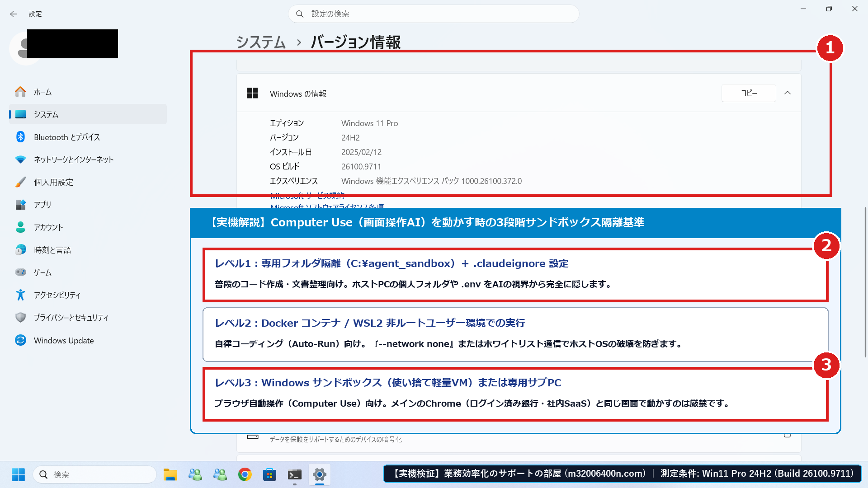Go back with the back arrow
Image resolution: width=868 pixels, height=488 pixels.
14,14
